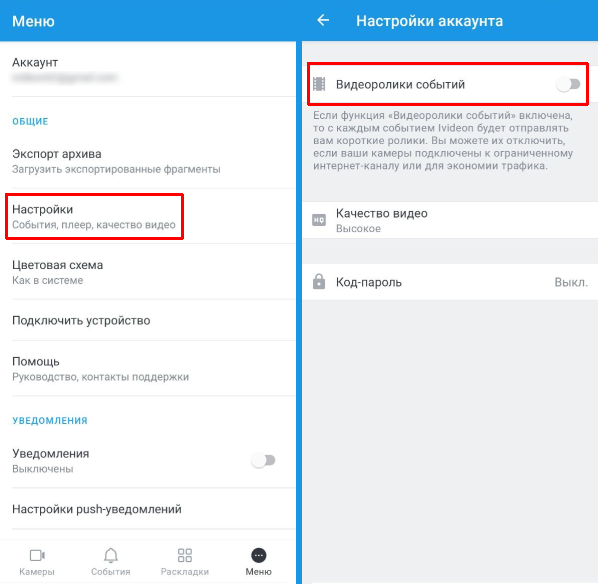
Task: Go back using the arrow icon
Action: point(323,20)
